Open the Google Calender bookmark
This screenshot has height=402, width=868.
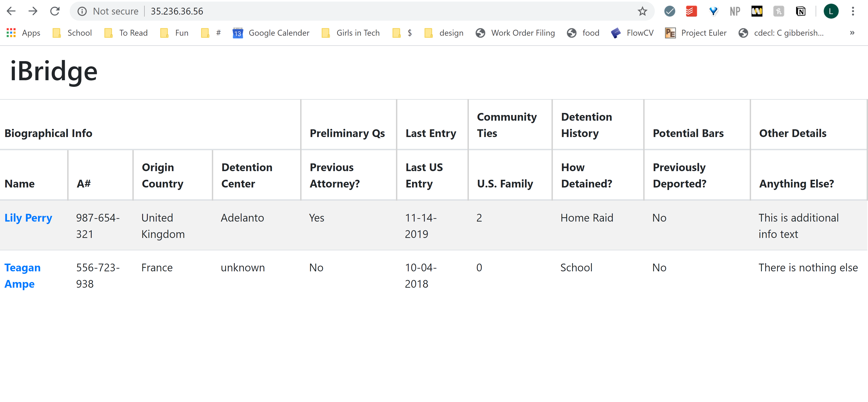[271, 33]
